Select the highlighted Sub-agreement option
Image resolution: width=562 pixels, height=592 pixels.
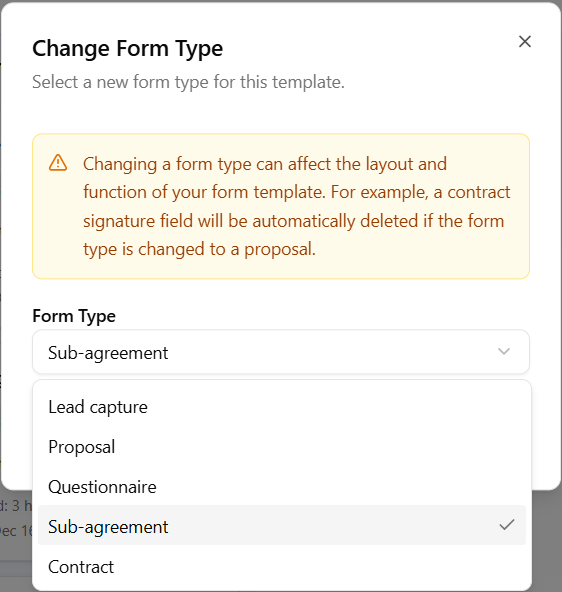[282, 525]
